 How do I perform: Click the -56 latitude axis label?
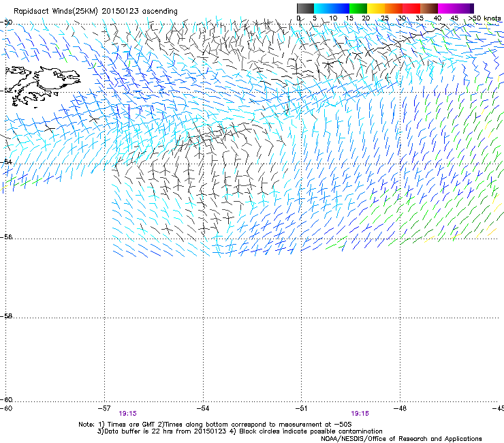pyautogui.click(x=6, y=236)
